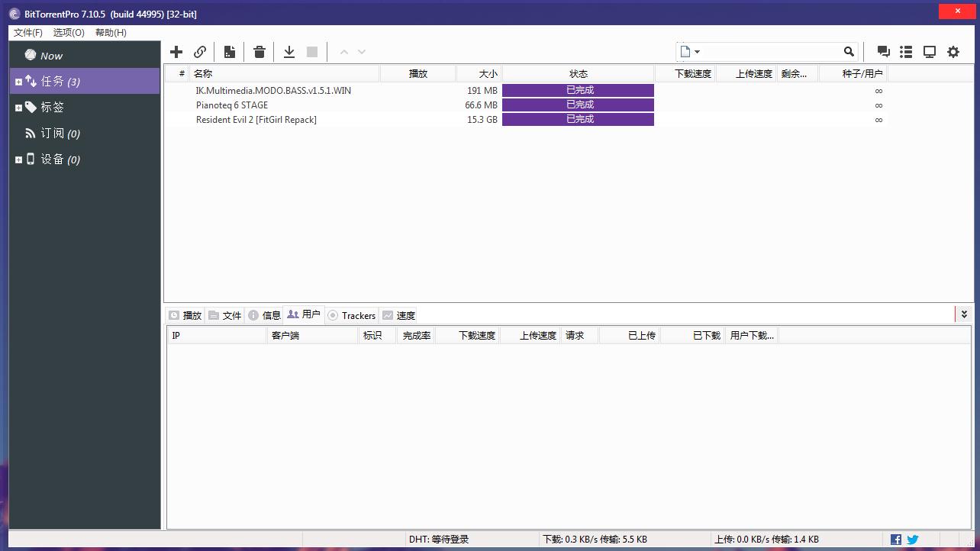
Task: Open the remote monitor icon in toolbar
Action: point(930,52)
